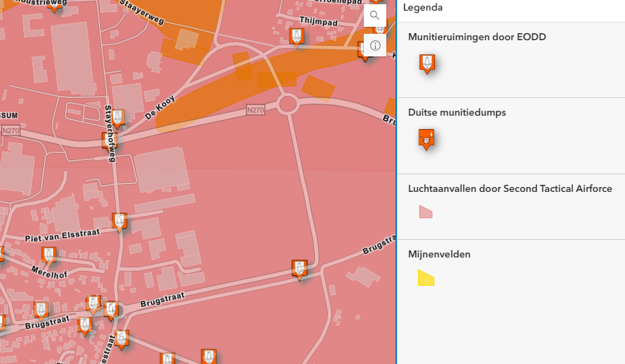Click the De Kooy street label
Image resolution: width=625 pixels, height=364 pixels.
click(x=160, y=107)
